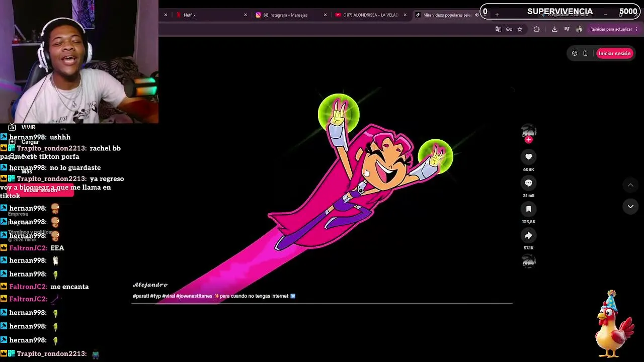This screenshot has height=362, width=644.
Task: Bookmark this page with the star icon
Action: [520, 29]
